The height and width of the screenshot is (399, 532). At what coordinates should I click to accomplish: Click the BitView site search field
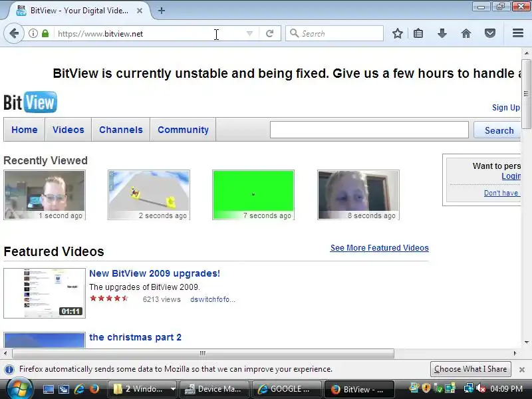click(x=369, y=130)
